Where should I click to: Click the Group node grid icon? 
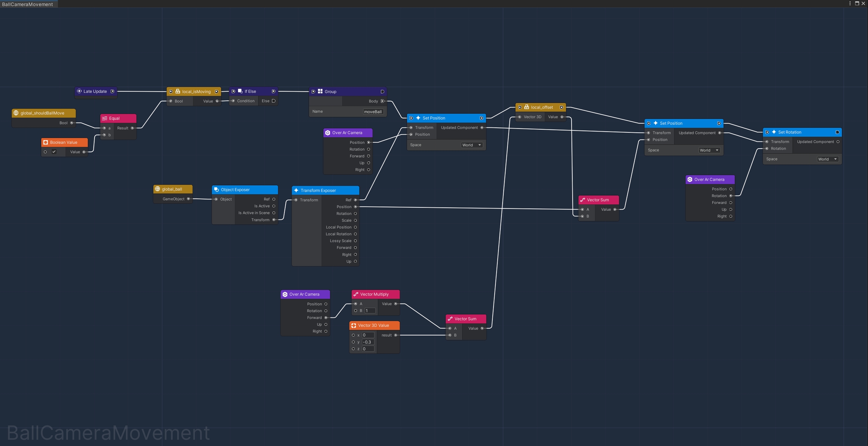320,91
